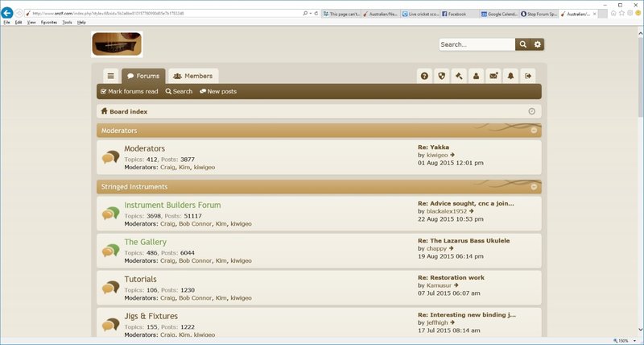The width and height of the screenshot is (644, 345).
Task: Open the shield control panel icon
Action: pos(441,76)
